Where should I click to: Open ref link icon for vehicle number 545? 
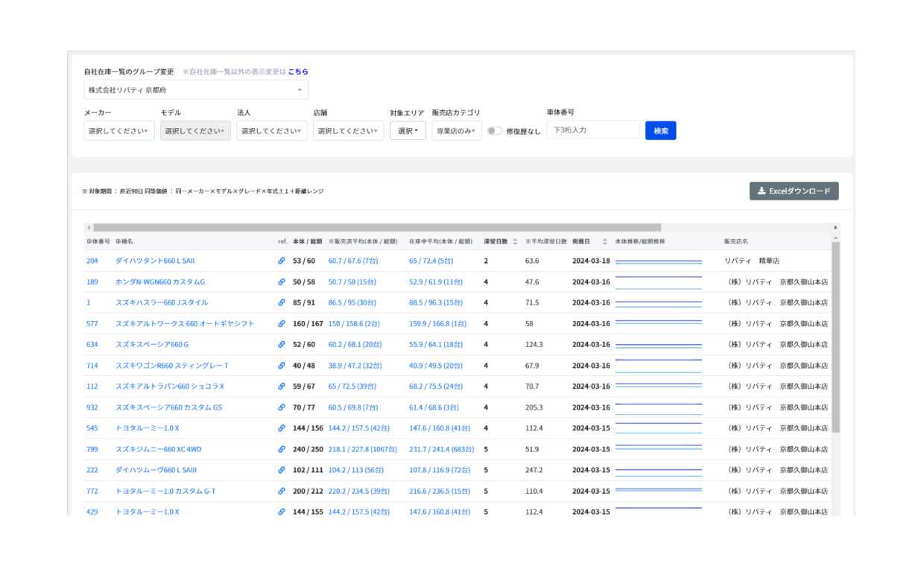(282, 428)
